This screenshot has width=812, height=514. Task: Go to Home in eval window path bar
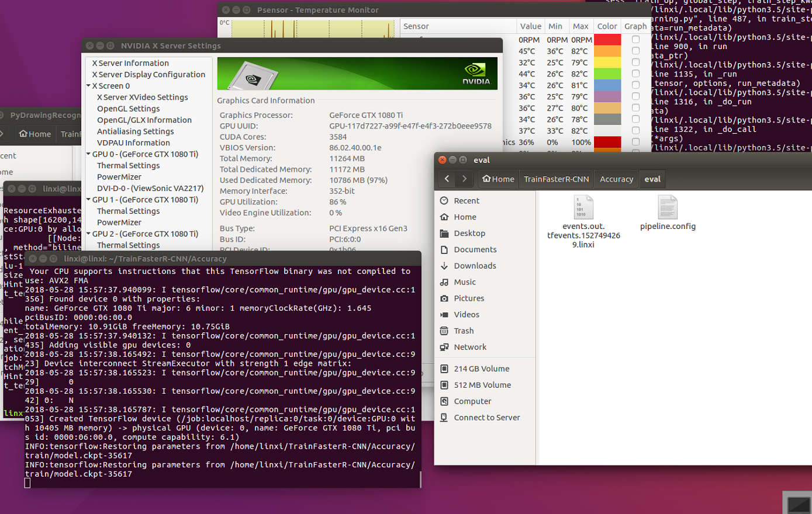click(498, 179)
